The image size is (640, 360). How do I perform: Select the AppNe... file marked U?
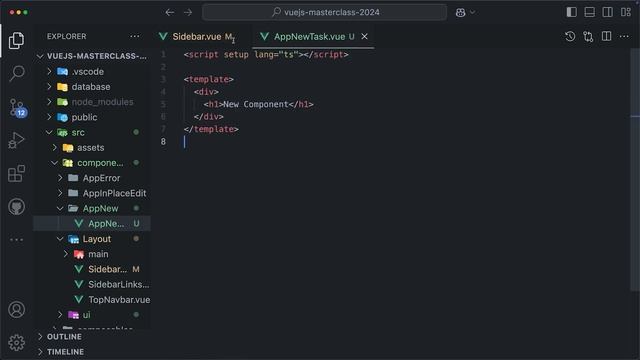point(92,223)
